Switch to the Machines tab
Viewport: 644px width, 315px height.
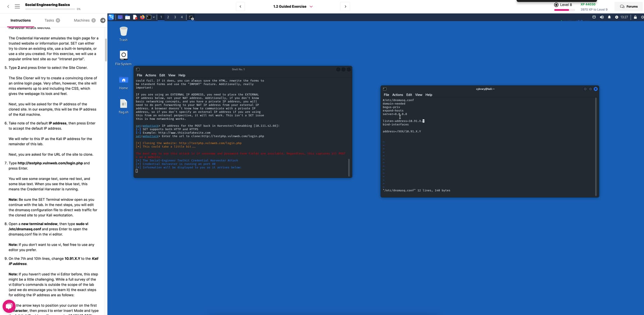coord(82,20)
